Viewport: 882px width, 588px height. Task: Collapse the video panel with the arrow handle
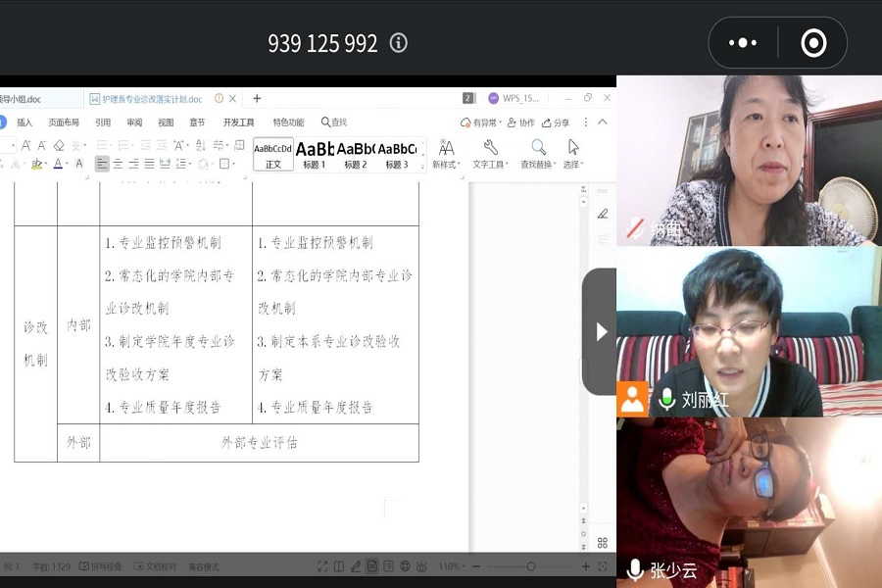pyautogui.click(x=601, y=332)
